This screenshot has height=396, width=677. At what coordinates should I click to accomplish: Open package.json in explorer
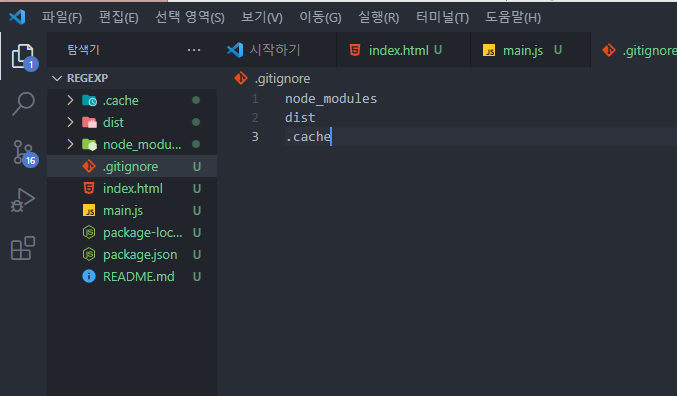(132, 254)
